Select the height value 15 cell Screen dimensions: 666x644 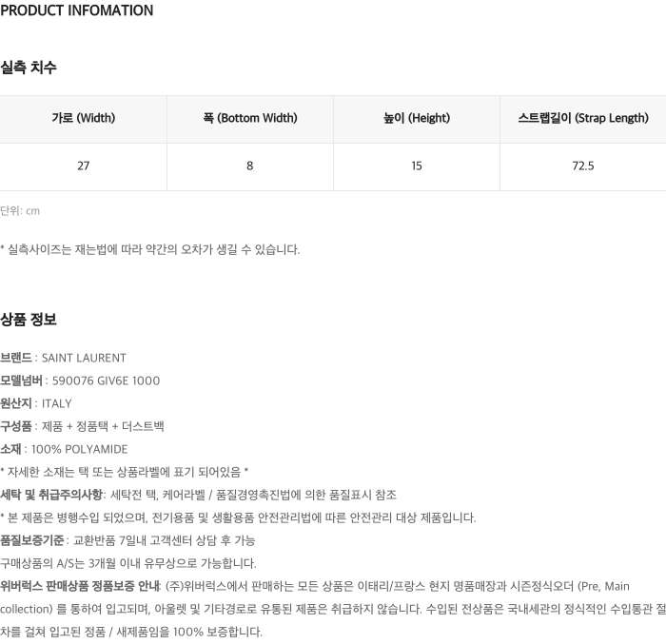[x=417, y=166]
